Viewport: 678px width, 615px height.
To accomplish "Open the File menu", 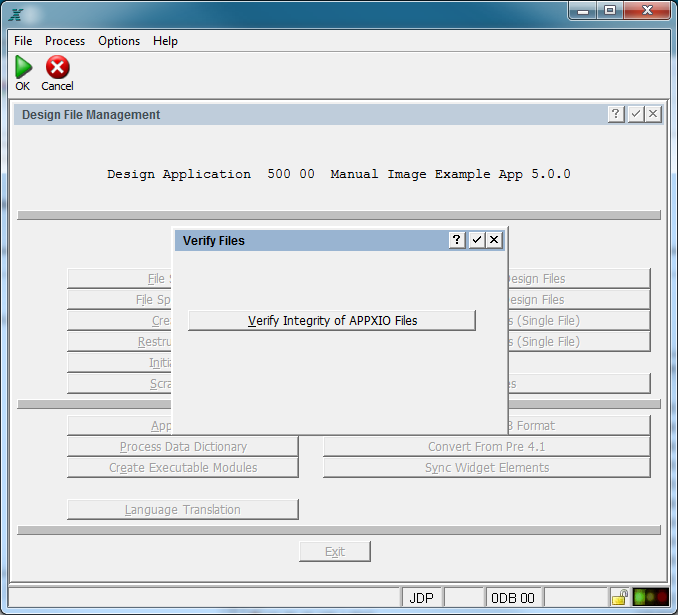I will (x=23, y=41).
